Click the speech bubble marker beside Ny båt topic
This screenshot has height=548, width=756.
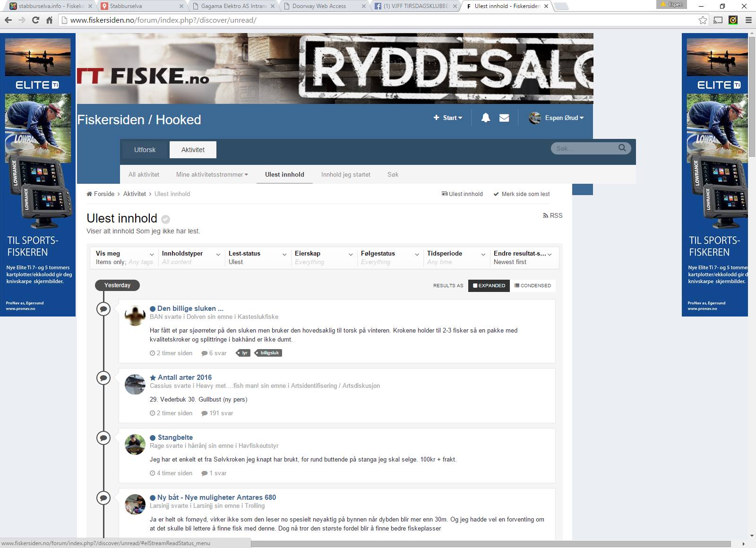103,498
